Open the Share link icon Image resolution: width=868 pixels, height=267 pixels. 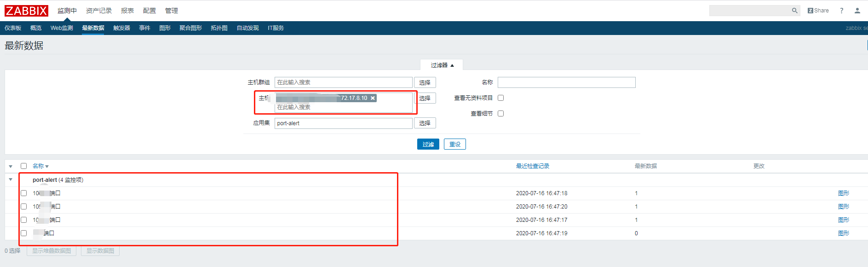[x=818, y=11]
